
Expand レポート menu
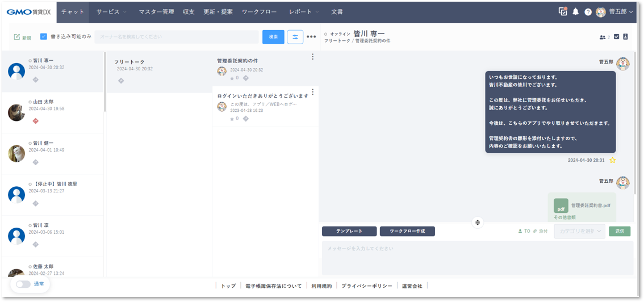(304, 12)
